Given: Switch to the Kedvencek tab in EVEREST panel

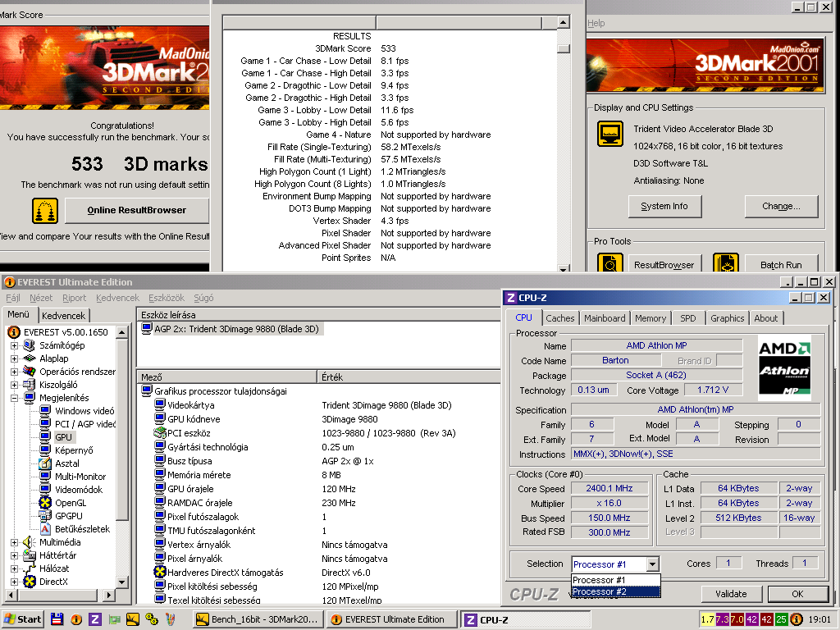Looking at the screenshot, I should 64,316.
